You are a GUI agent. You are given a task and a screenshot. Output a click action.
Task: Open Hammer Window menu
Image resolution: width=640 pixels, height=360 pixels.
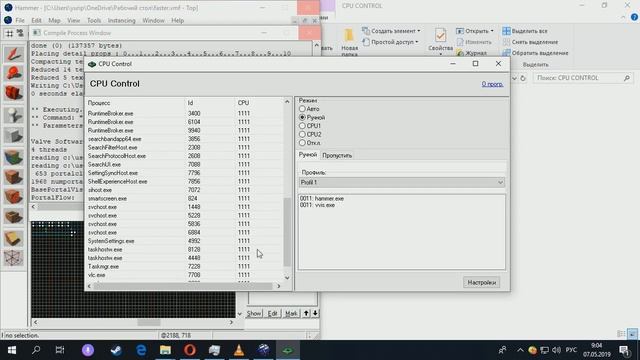(x=153, y=20)
